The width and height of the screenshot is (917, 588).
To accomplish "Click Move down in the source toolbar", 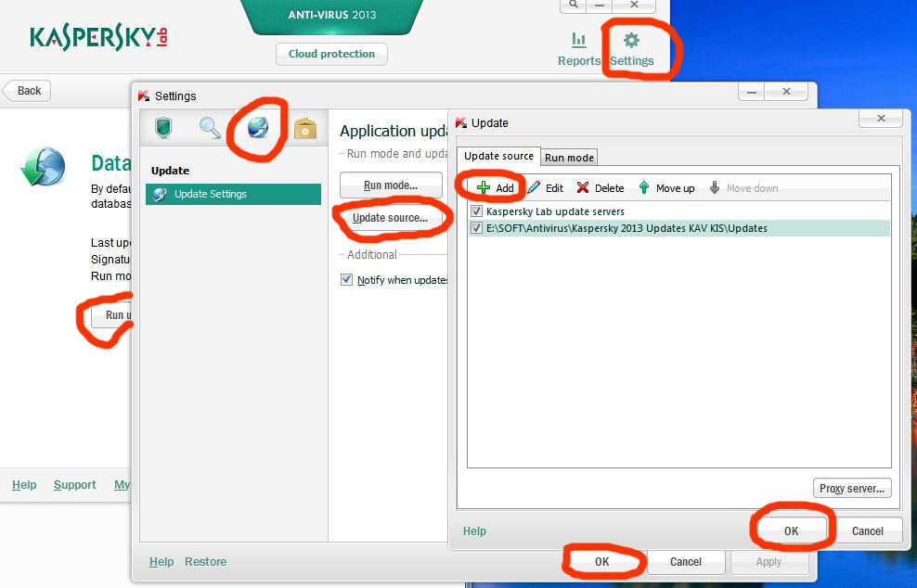I will [x=743, y=187].
